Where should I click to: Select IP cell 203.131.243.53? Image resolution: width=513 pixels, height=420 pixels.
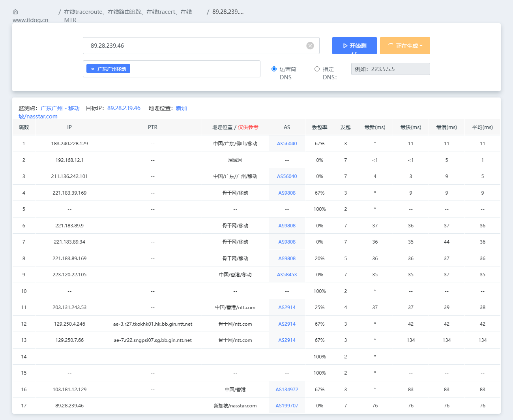[69, 307]
